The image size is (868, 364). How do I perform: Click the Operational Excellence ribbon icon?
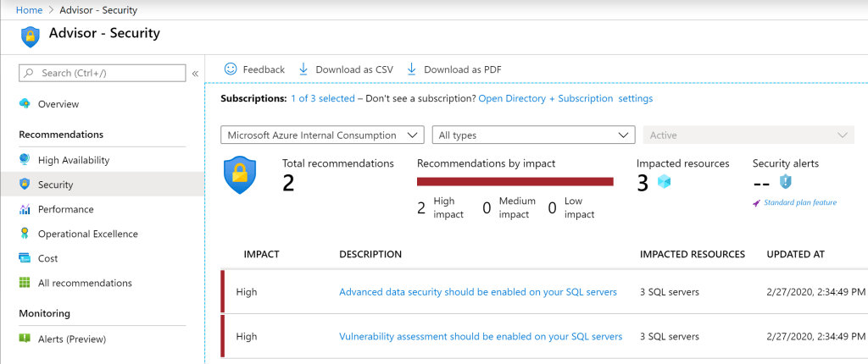25,234
